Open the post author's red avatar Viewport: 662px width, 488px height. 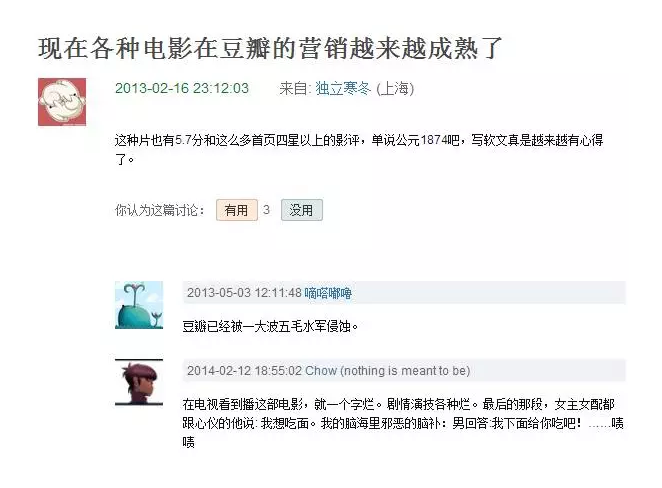[x=62, y=102]
